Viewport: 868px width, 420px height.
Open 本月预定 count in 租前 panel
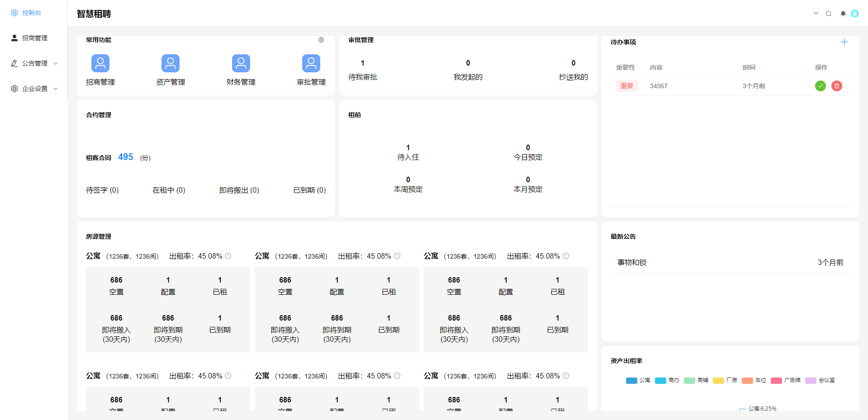[x=528, y=184]
